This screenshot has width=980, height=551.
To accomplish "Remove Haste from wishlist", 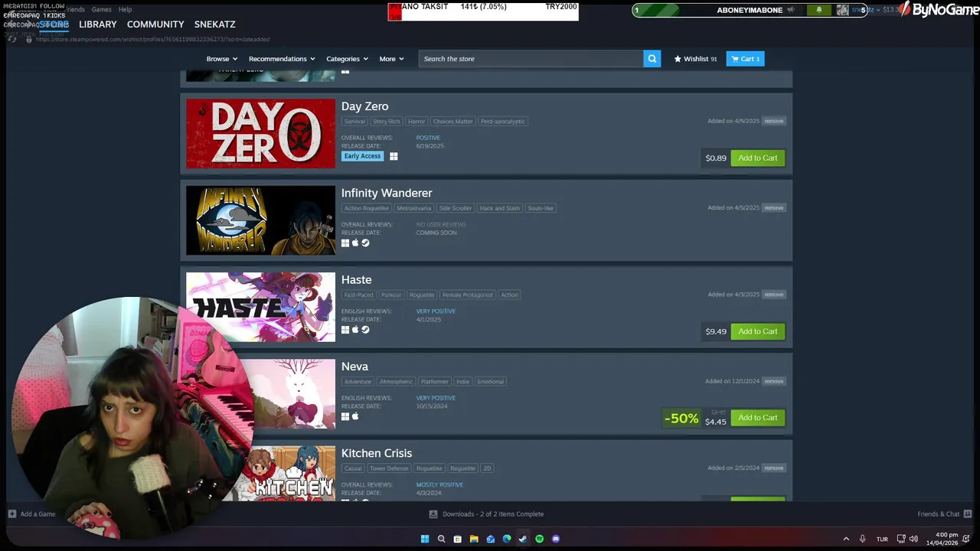I will [774, 295].
